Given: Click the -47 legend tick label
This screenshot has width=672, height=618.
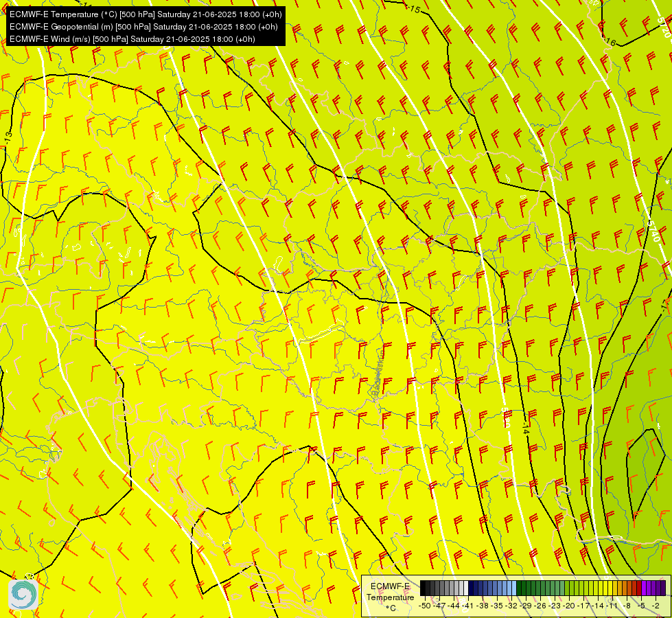Looking at the screenshot, I should click(x=439, y=606).
